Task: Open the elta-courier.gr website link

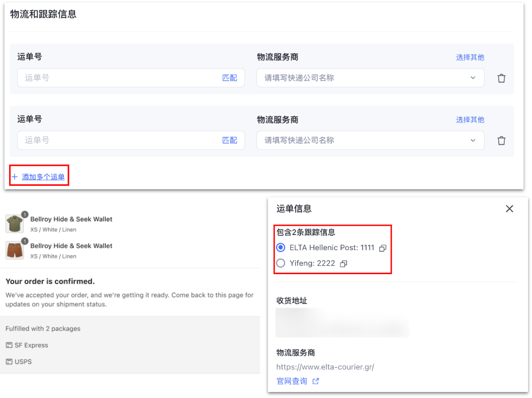Action: point(325,367)
